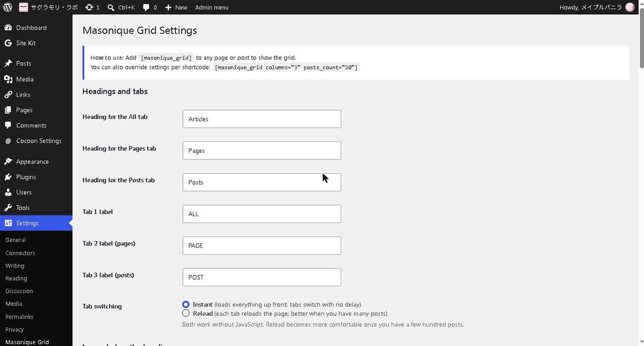Select Instant tab switching option
Image resolution: width=644 pixels, height=346 pixels.
[x=185, y=304]
